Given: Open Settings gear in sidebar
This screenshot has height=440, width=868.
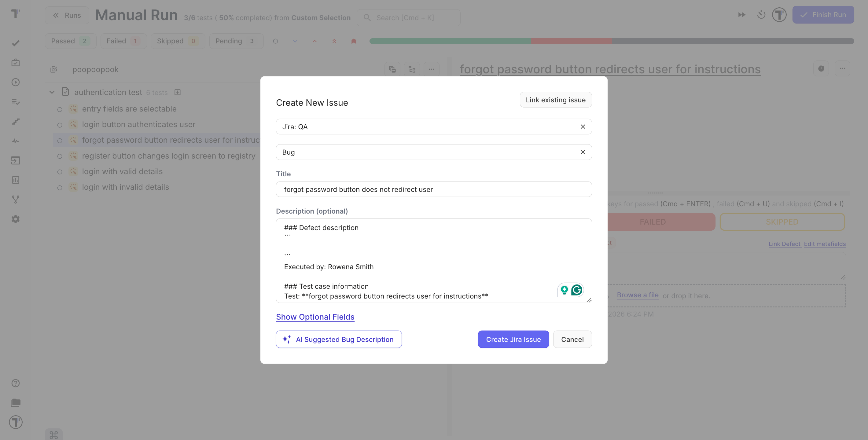Looking at the screenshot, I should pos(16,219).
